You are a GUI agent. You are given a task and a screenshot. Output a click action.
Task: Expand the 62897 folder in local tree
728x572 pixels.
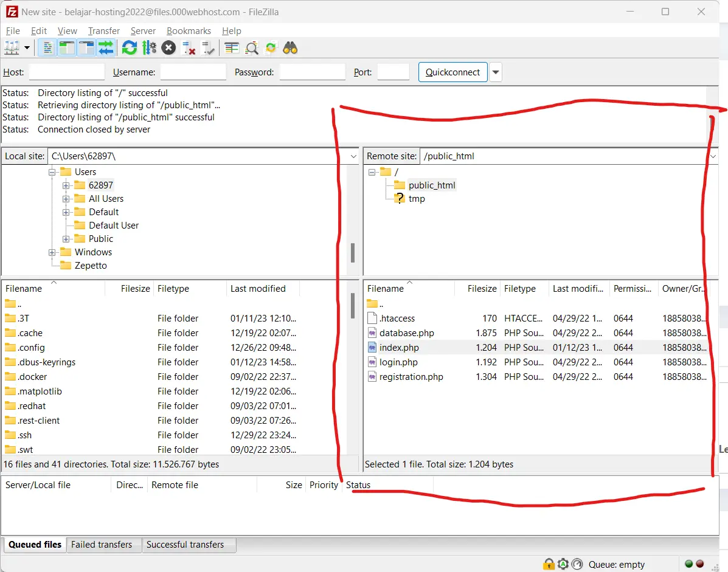(x=66, y=185)
